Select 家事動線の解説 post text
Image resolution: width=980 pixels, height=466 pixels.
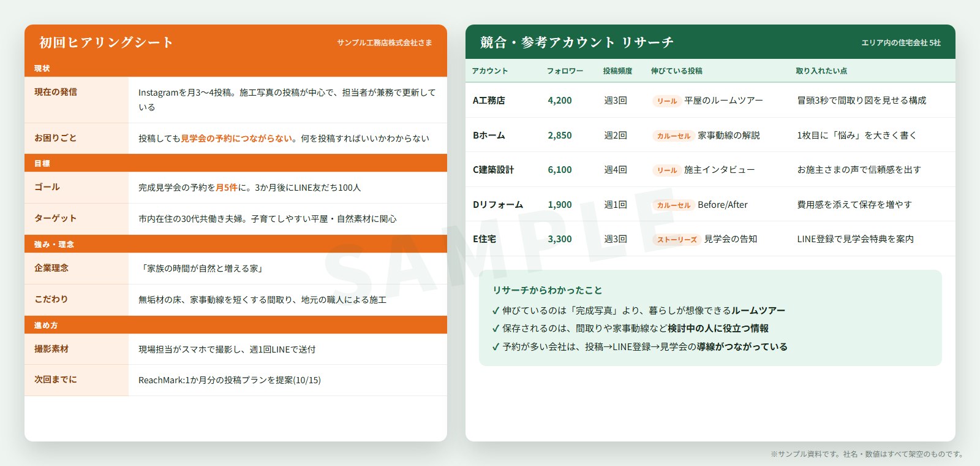[x=729, y=136]
